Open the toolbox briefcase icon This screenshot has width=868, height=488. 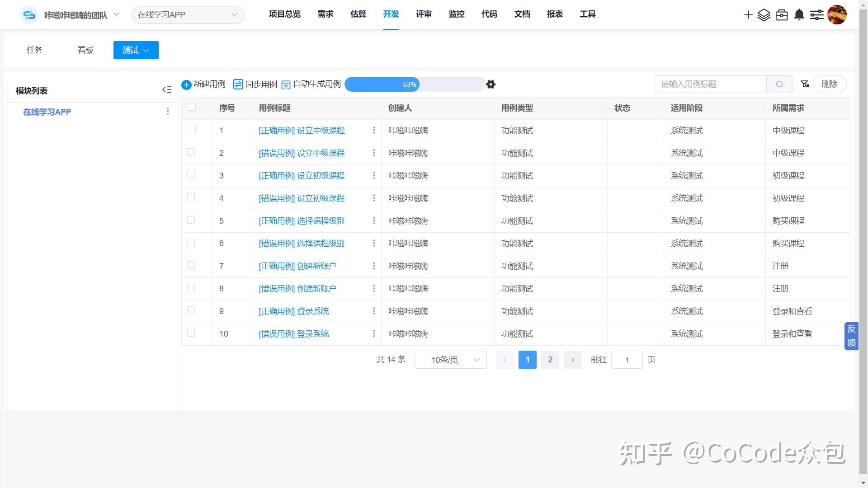(x=782, y=14)
